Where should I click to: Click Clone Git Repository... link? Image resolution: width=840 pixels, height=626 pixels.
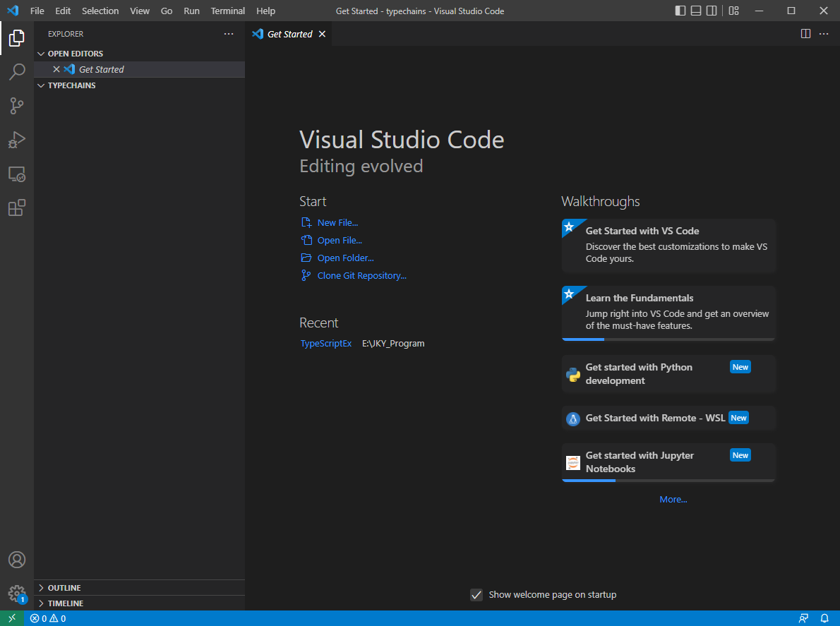pos(361,276)
